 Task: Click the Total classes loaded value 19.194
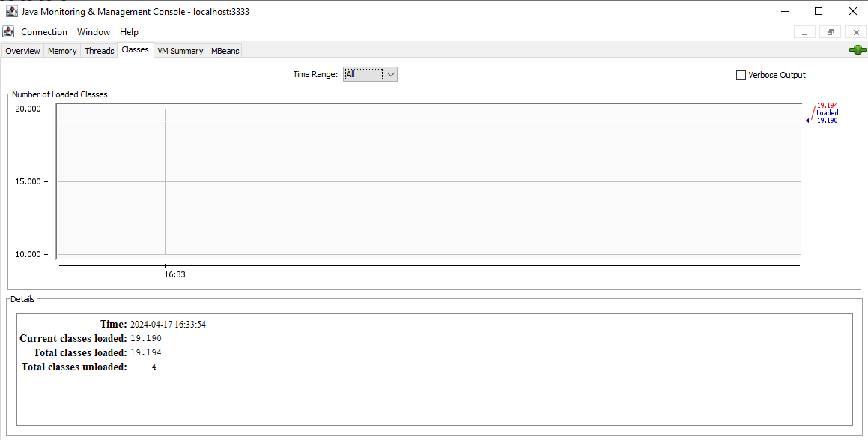pos(145,353)
